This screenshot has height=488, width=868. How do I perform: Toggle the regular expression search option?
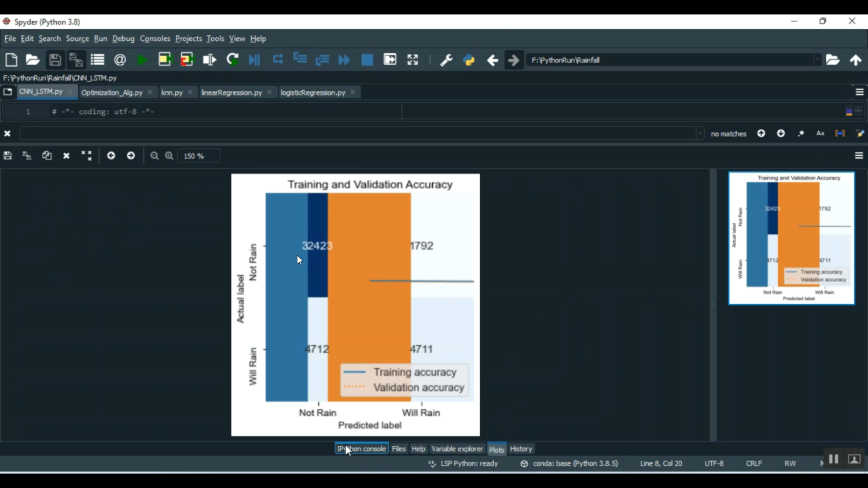801,134
